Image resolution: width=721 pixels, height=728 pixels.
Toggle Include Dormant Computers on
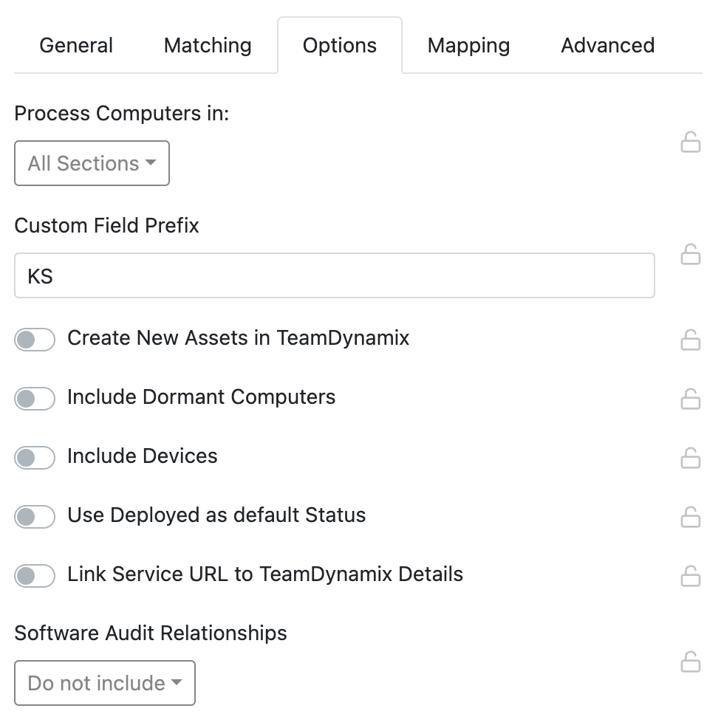click(35, 398)
